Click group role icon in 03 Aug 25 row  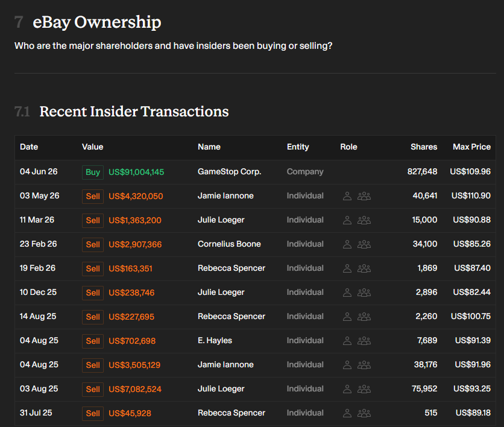[x=364, y=389]
